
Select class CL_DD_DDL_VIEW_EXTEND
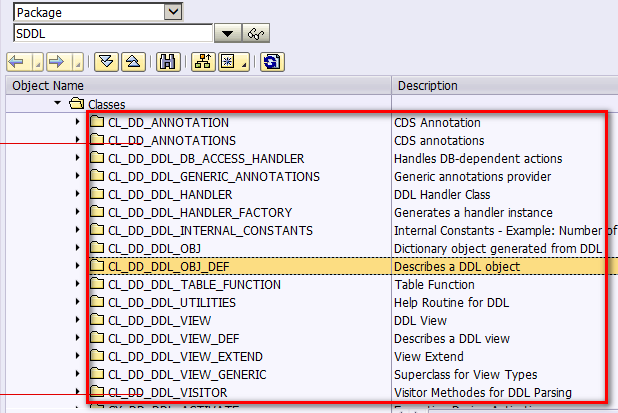click(x=186, y=357)
